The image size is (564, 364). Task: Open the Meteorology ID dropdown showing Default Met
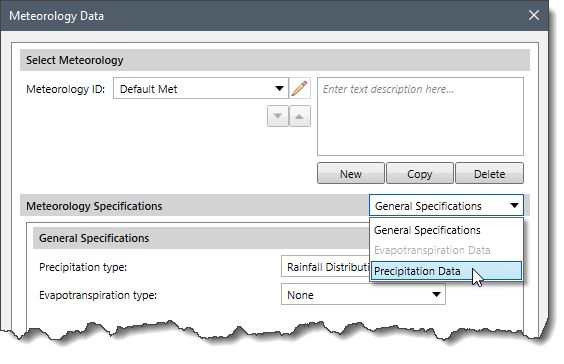201,88
